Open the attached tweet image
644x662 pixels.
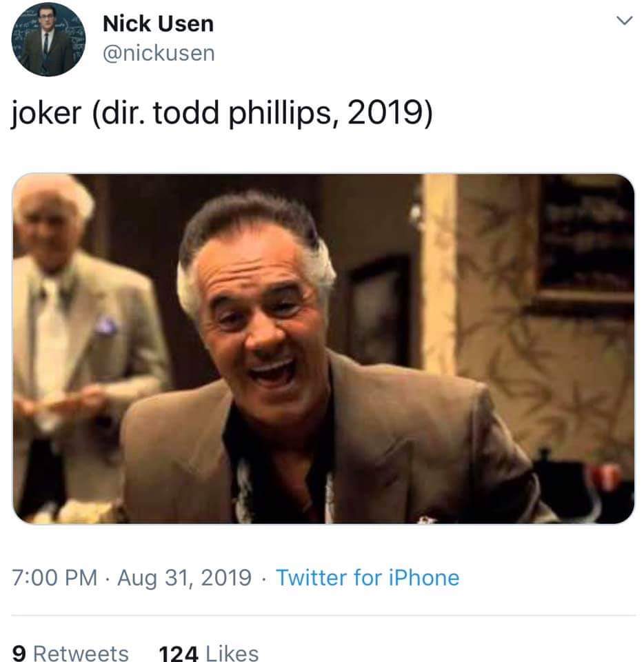point(323,349)
